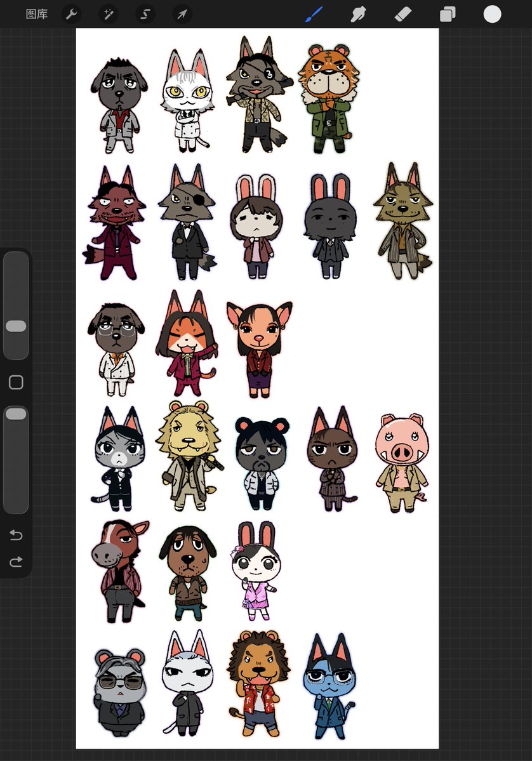Viewport: 532px width, 761px height.
Task: Open the Actions wrench menu
Action: coord(71,14)
